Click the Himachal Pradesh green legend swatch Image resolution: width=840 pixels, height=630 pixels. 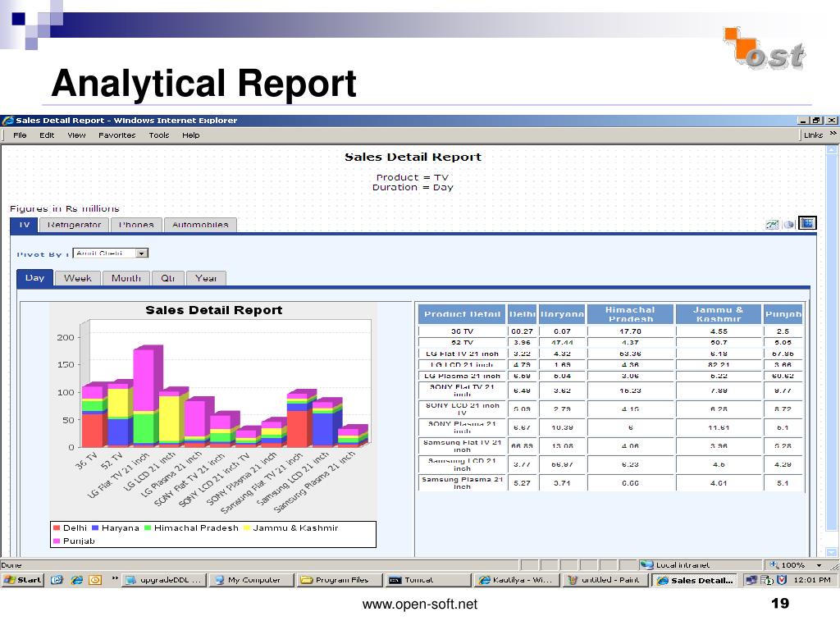148,527
